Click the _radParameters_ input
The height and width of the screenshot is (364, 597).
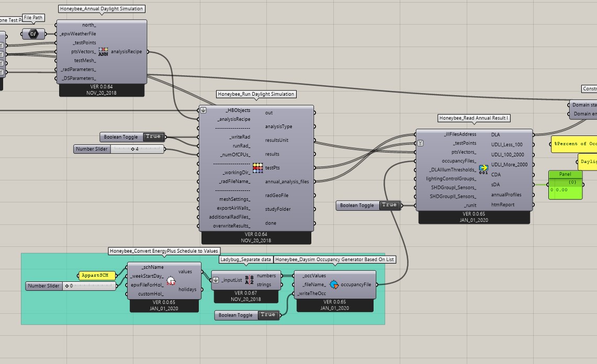pyautogui.click(x=78, y=70)
